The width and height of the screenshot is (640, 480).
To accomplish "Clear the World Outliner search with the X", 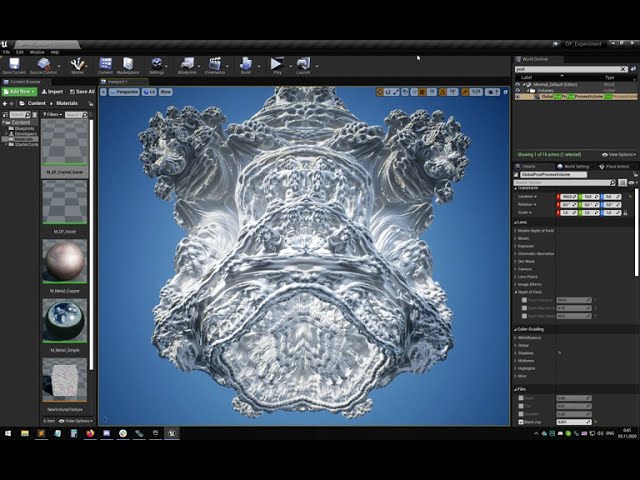I will coord(623,69).
